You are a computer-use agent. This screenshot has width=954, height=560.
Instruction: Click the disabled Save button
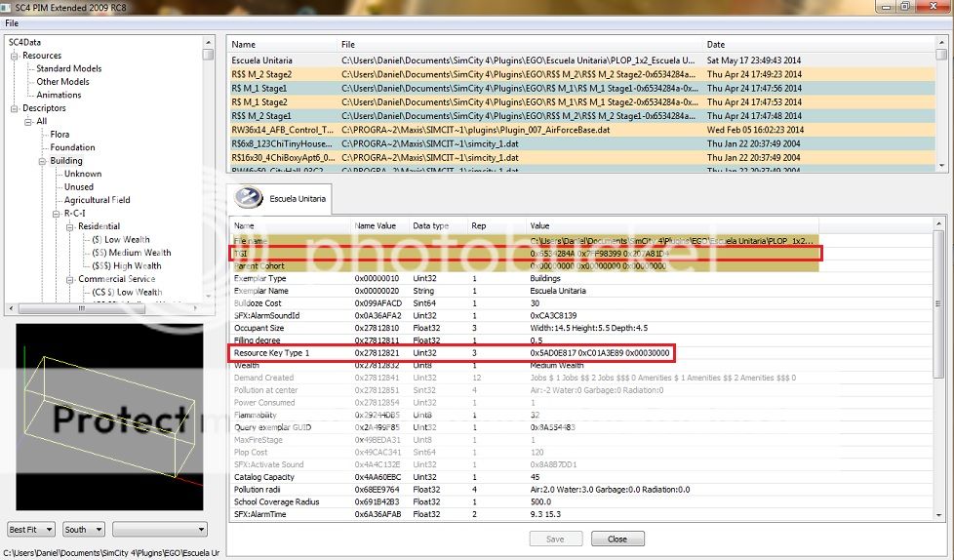tap(555, 539)
